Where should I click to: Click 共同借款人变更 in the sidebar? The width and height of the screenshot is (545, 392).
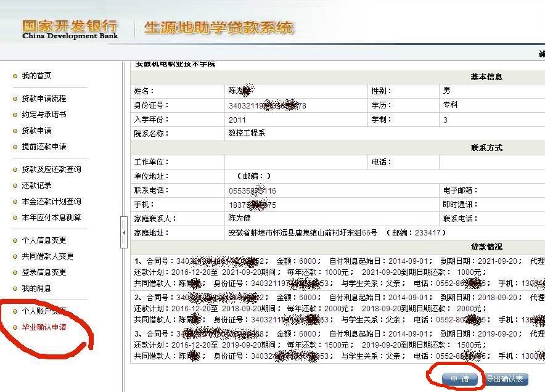pyautogui.click(x=47, y=256)
